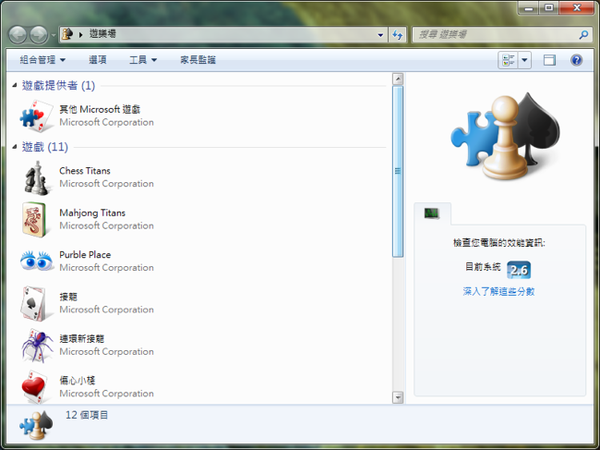The height and width of the screenshot is (450, 600).
Task: Click the scrollbar up arrow
Action: coord(398,79)
